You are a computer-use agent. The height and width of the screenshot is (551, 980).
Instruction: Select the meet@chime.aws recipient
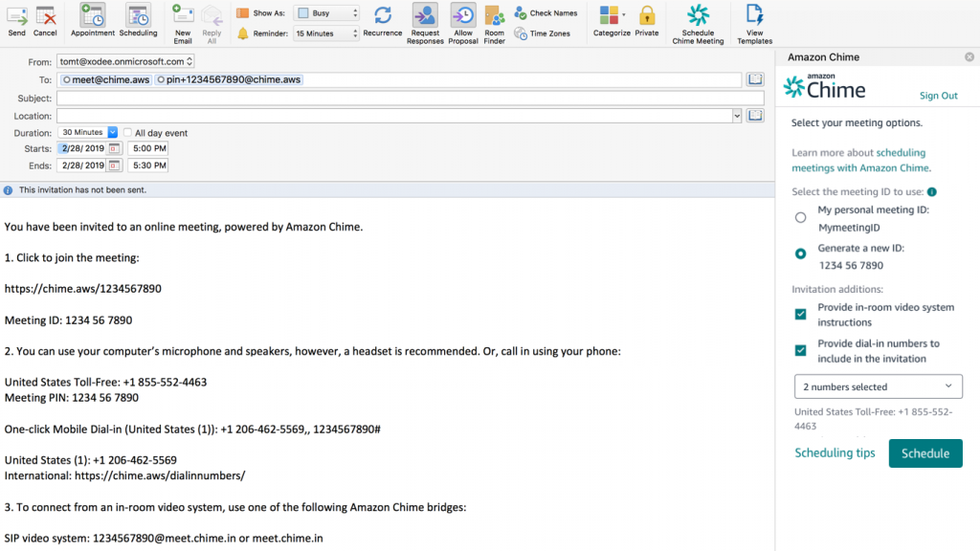click(x=105, y=79)
